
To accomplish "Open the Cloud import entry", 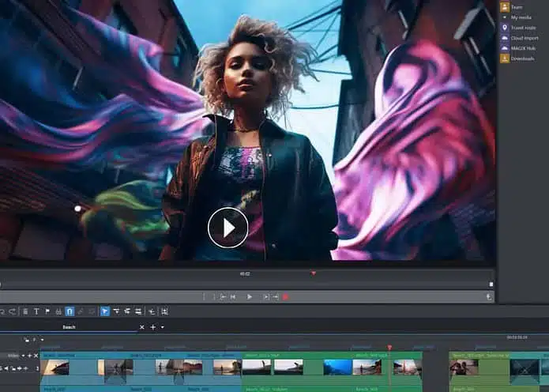I will (x=522, y=37).
